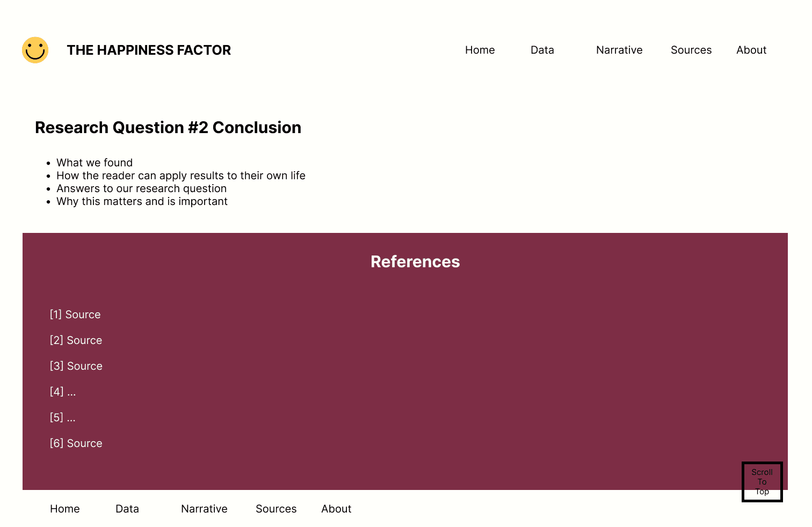The image size is (812, 527).
Task: Click the 'What we found' bullet
Action: 95,163
